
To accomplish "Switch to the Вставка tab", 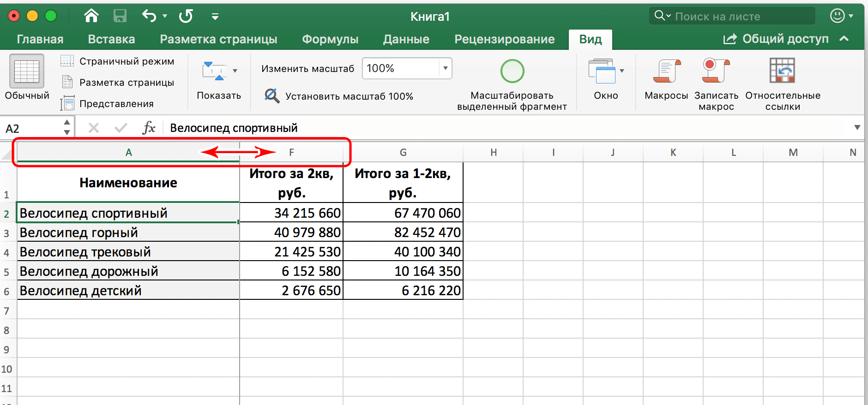I will (111, 39).
